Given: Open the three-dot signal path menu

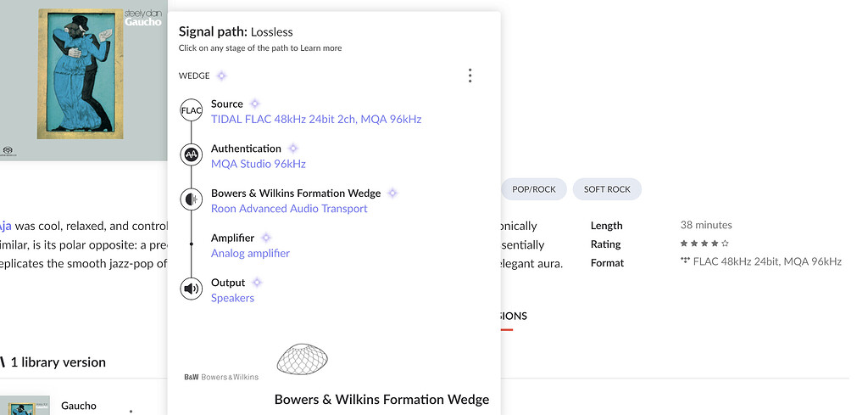Looking at the screenshot, I should pos(470,76).
